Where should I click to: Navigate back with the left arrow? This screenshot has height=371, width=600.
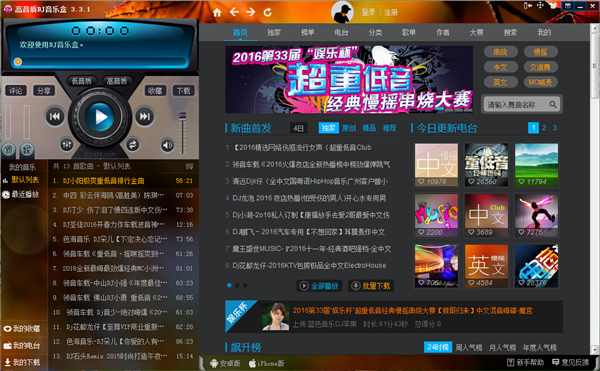point(234,12)
